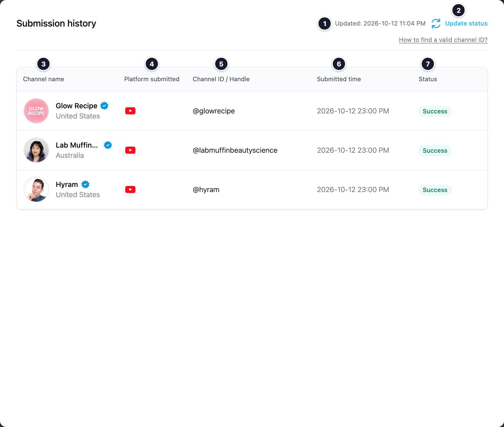Open the 'How to find a valid channel ID?' link
The image size is (504, 427).
click(443, 40)
